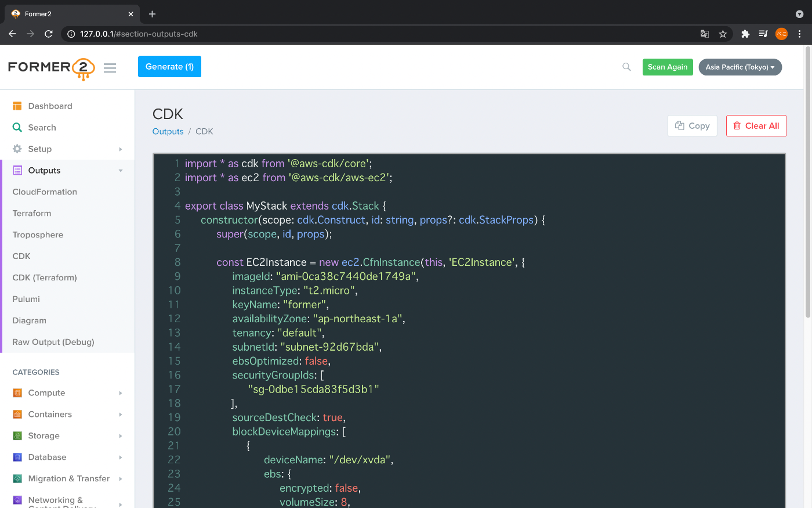Open the browser extensions puzzle icon
Screen dimensions: 812x508
(745, 34)
